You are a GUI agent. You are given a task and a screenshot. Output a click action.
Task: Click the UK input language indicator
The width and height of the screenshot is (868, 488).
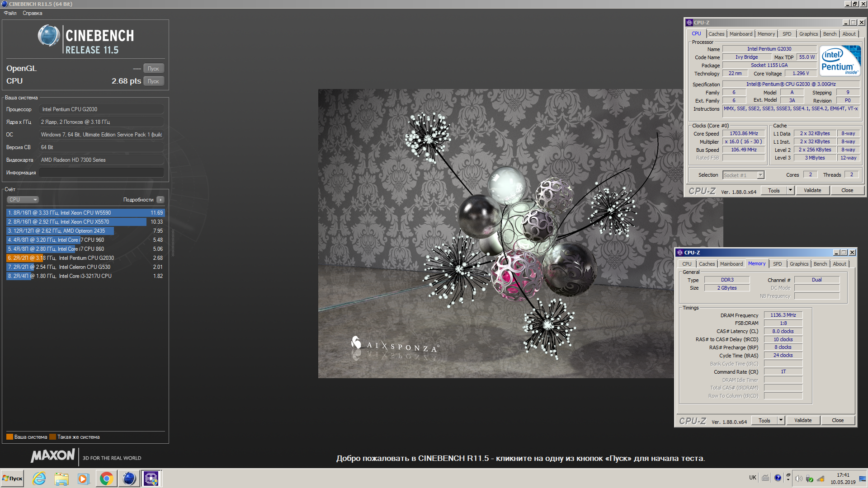tap(753, 478)
